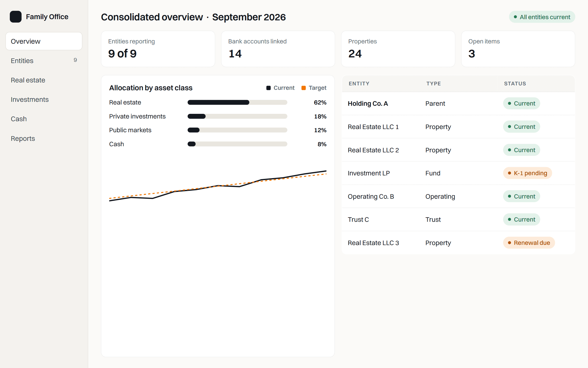Open the Real Estate LLC 1 entity
This screenshot has height=368, width=588.
(458, 127)
